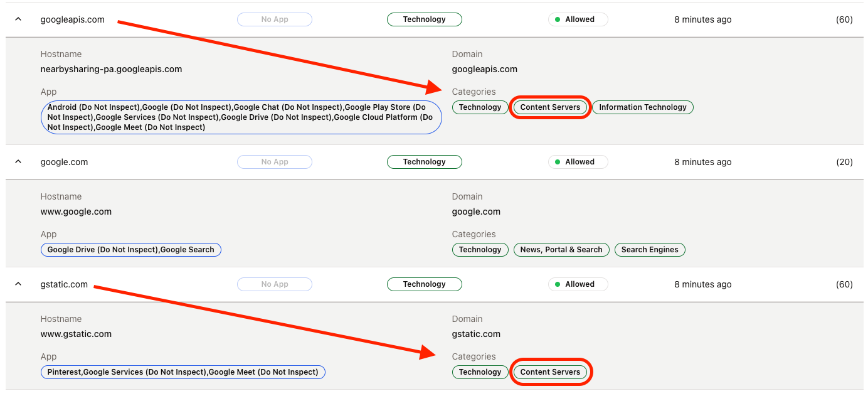Click the (60) count for gstatic.com

844,284
